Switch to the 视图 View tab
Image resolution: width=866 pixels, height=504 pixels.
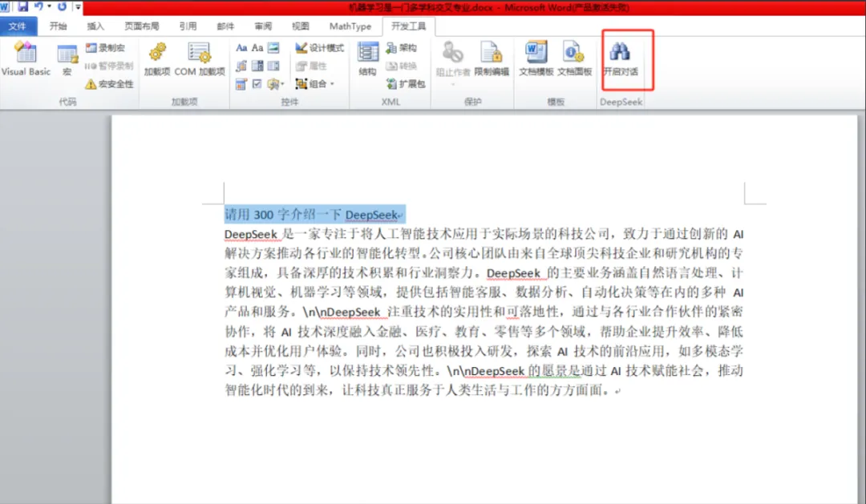pos(301,26)
